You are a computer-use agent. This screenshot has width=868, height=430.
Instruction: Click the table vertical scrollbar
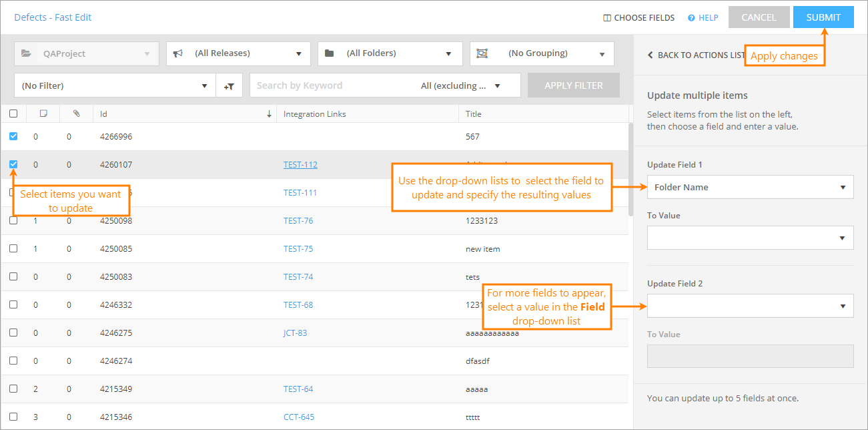point(631,170)
